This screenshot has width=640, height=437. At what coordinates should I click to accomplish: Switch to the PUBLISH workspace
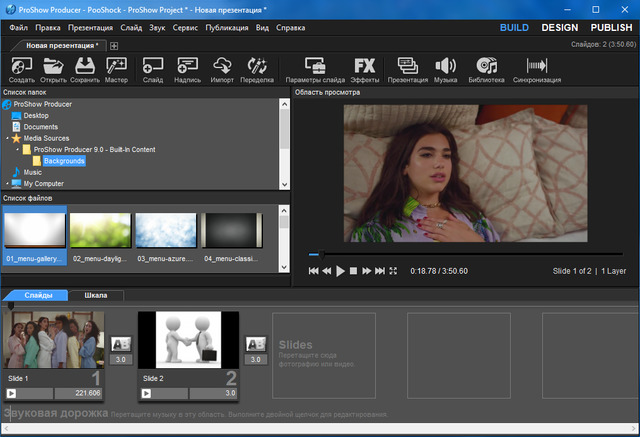pos(611,28)
